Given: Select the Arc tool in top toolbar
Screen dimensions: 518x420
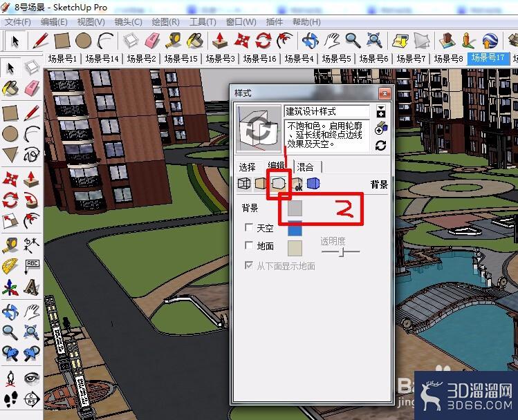Looking at the screenshot, I should pyautogui.click(x=105, y=41).
